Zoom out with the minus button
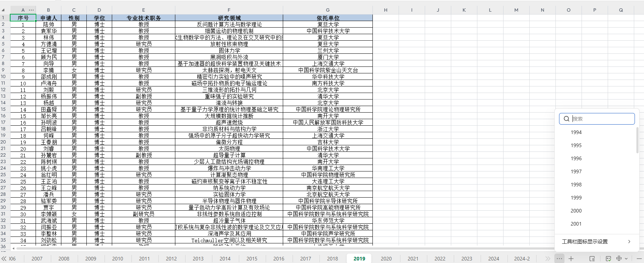Screen dimensions: 644x263 click(x=639, y=259)
